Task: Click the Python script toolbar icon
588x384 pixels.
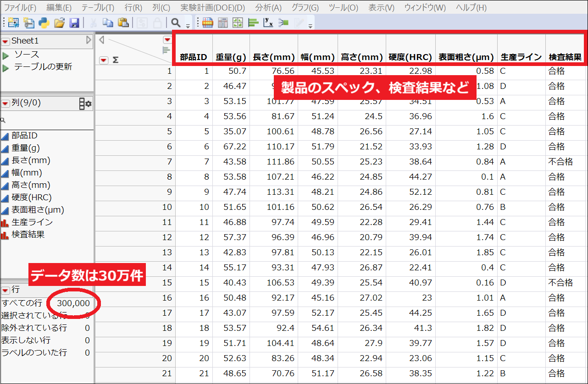Action: (44, 22)
